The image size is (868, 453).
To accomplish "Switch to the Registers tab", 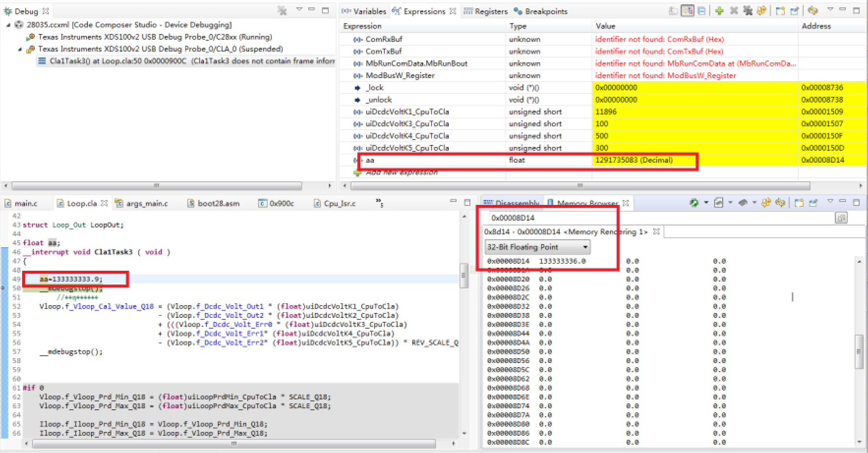I will (486, 11).
